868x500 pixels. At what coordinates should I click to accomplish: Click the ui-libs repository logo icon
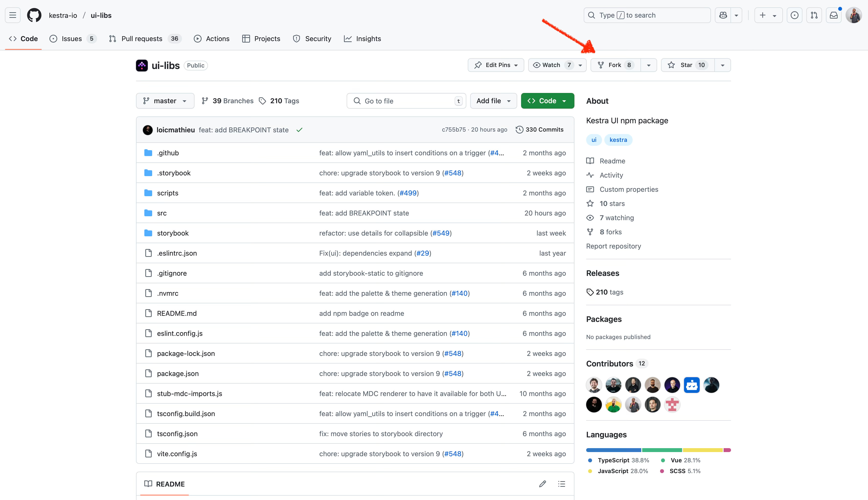142,65
